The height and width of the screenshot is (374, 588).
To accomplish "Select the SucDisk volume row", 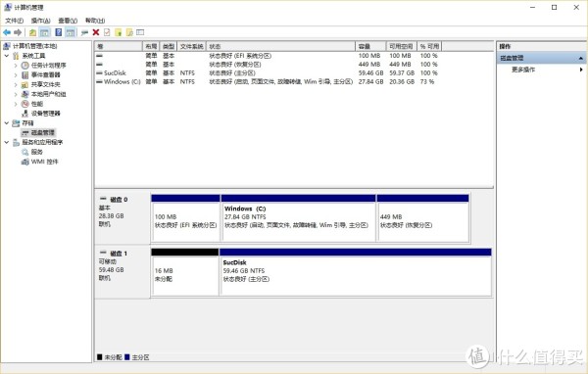I will coord(267,73).
